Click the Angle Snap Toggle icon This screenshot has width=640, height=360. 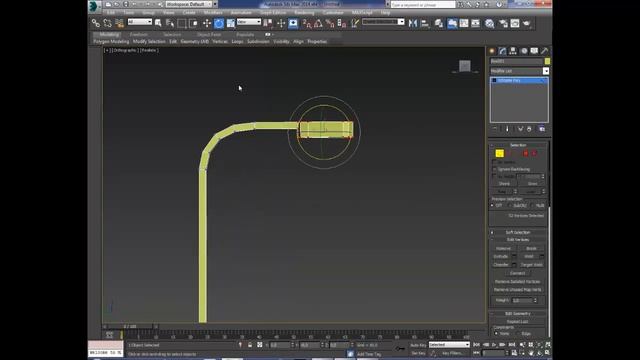318,23
